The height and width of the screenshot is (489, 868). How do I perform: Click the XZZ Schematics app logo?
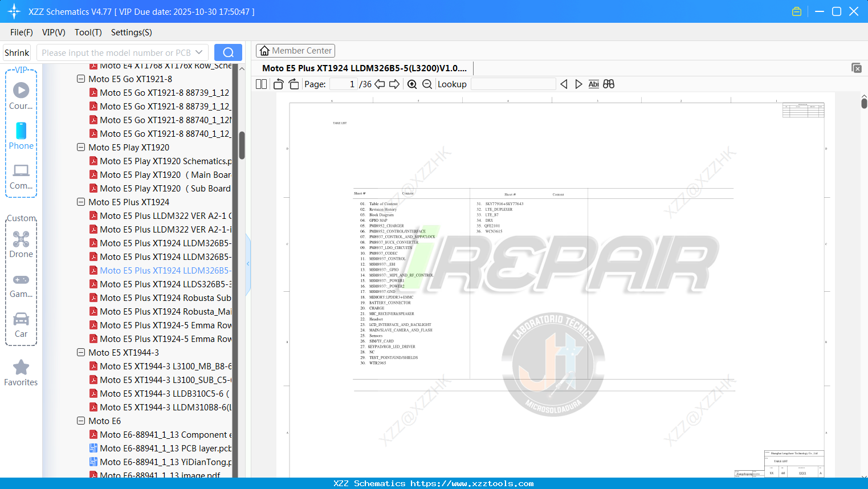tap(14, 11)
